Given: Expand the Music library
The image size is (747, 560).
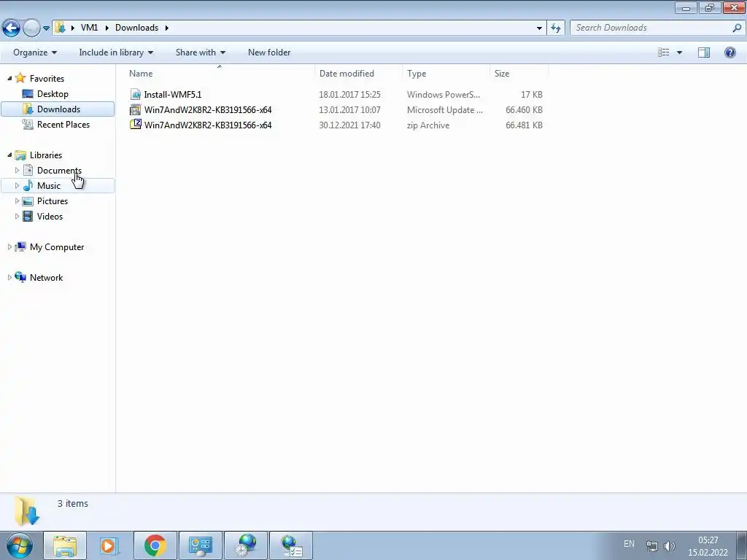Looking at the screenshot, I should click(x=18, y=186).
